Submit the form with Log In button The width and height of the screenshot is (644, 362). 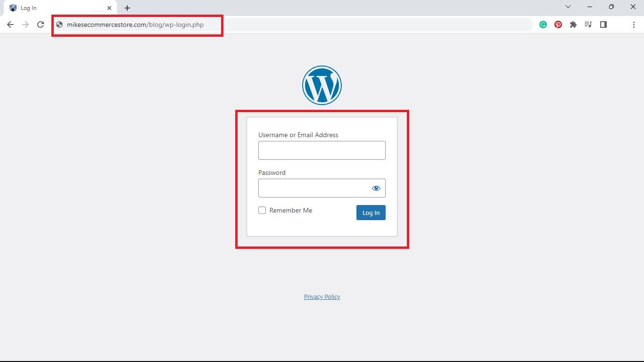click(x=371, y=213)
